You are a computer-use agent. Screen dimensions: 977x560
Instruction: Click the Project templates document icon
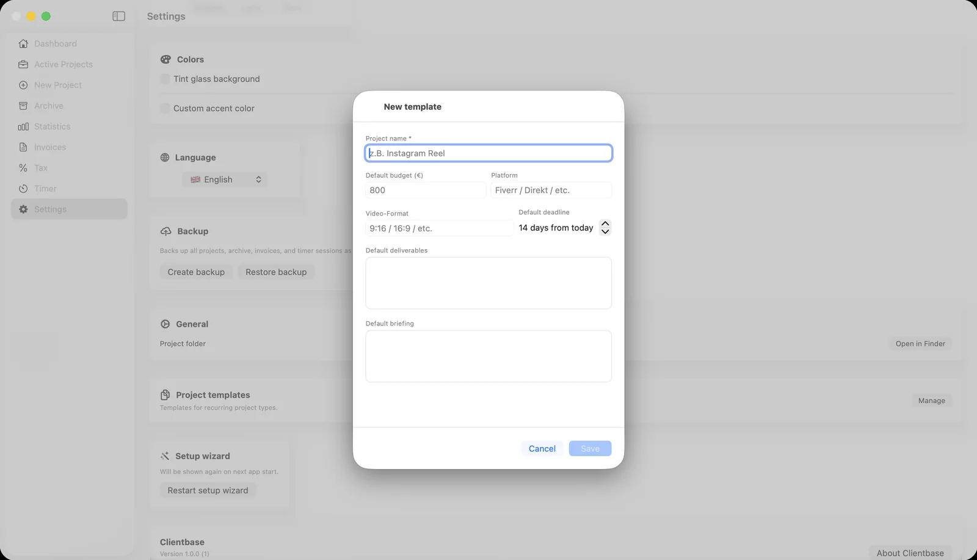(165, 395)
